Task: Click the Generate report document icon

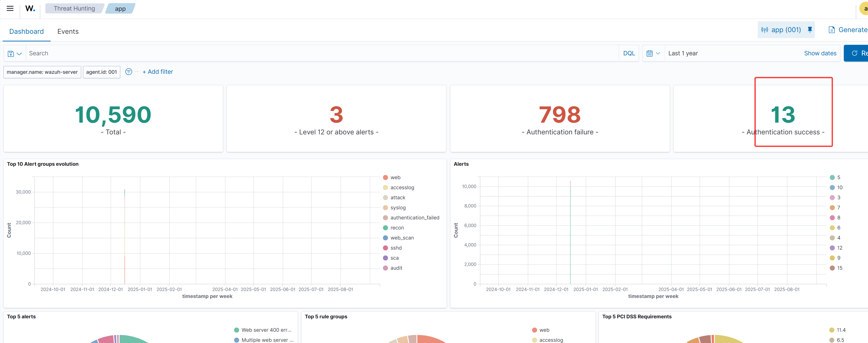Action: tap(831, 30)
